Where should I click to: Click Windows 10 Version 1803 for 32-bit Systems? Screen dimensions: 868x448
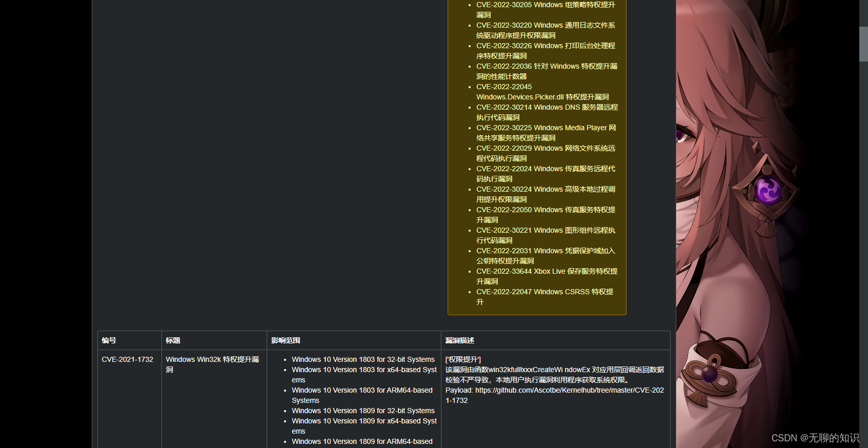pyautogui.click(x=363, y=359)
